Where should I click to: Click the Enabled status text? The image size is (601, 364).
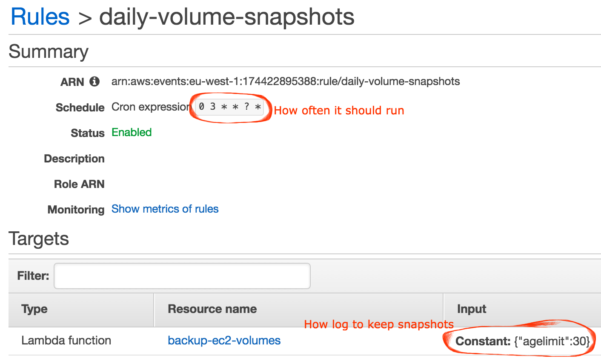(132, 132)
